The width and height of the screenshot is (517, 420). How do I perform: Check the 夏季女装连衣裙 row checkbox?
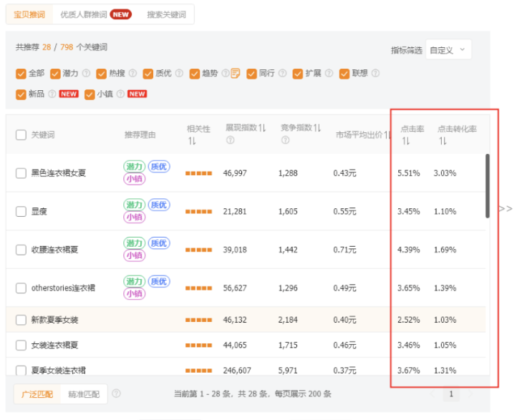[21, 370]
